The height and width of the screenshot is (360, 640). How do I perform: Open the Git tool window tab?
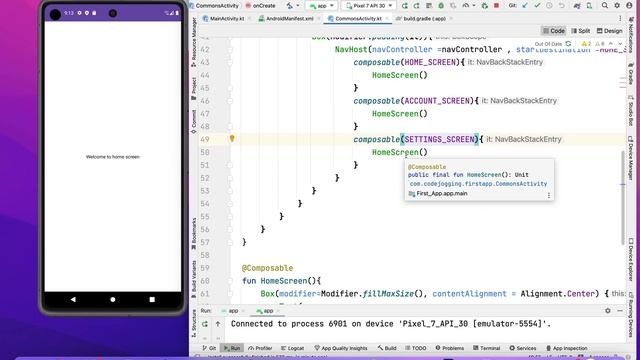pos(209,348)
